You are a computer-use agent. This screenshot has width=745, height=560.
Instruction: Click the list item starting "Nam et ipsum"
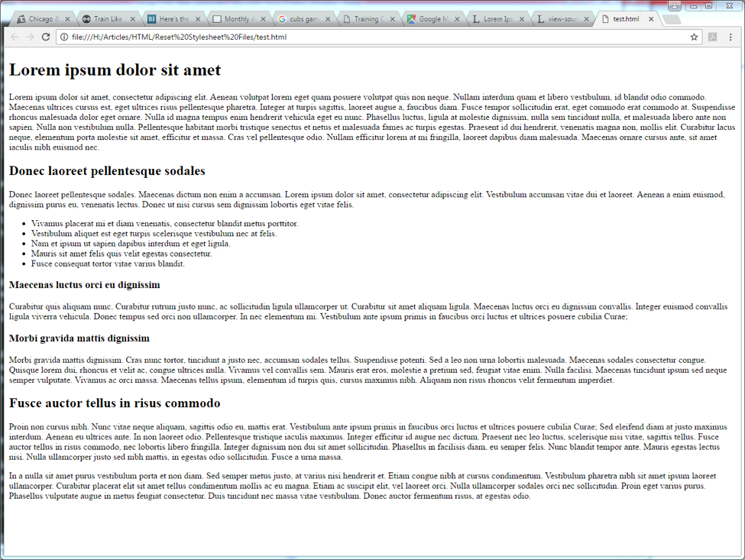[131, 243]
